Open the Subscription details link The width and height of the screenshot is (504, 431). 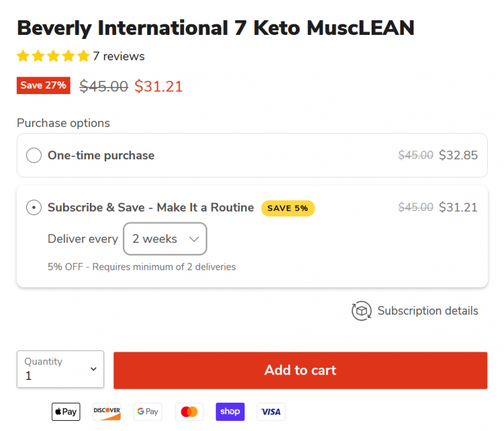[427, 311]
